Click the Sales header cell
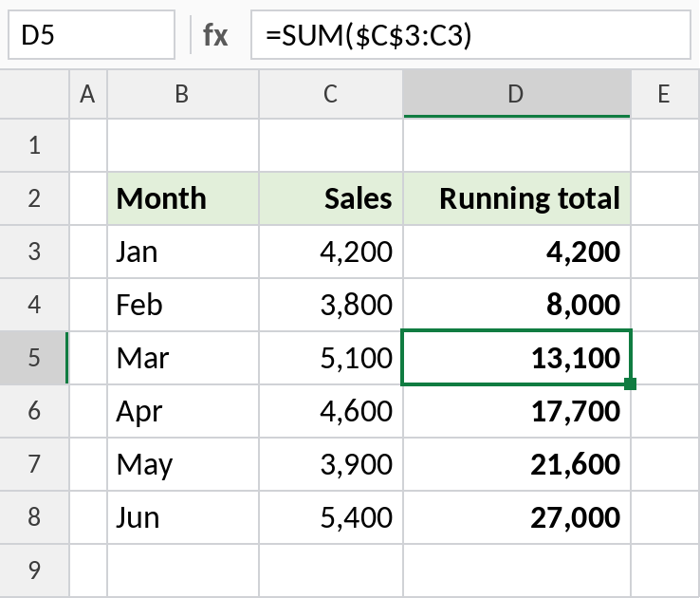 pos(331,198)
